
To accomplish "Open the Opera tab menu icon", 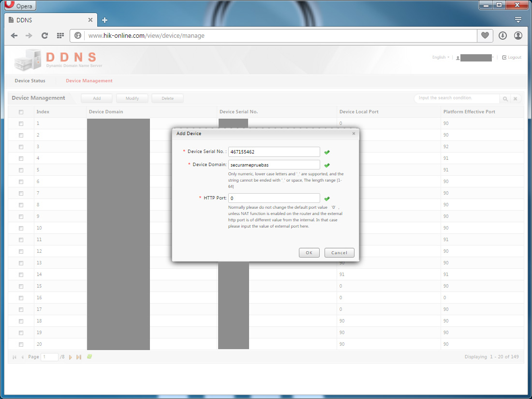I will (x=518, y=20).
